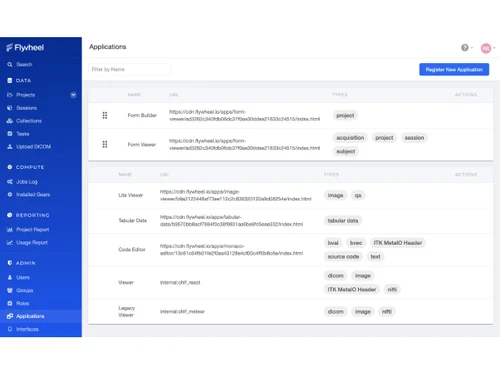Click the REPORTING section icon
The image size is (500, 375).
coord(10,215)
